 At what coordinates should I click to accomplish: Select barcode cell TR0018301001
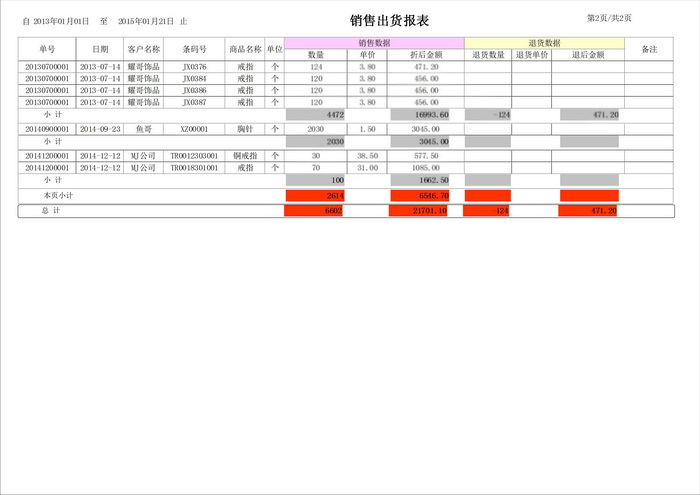point(194,168)
